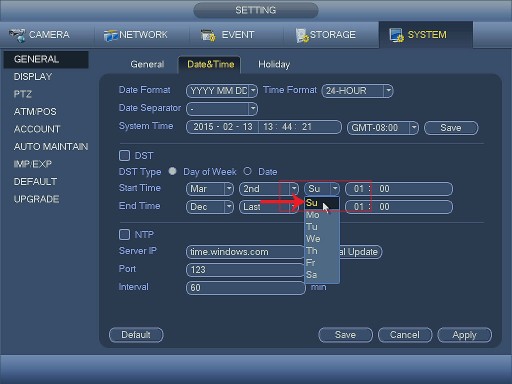The width and height of the screenshot is (512, 384).
Task: Open the STORAGE settings icon tab
Action: (326, 35)
